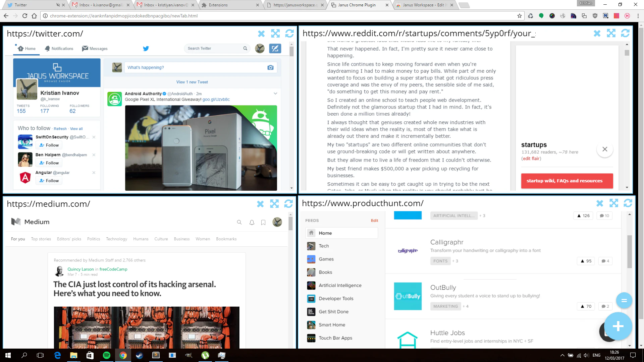The height and width of the screenshot is (362, 644).
Task: Upvote Calligraphr
Action: (x=585, y=261)
